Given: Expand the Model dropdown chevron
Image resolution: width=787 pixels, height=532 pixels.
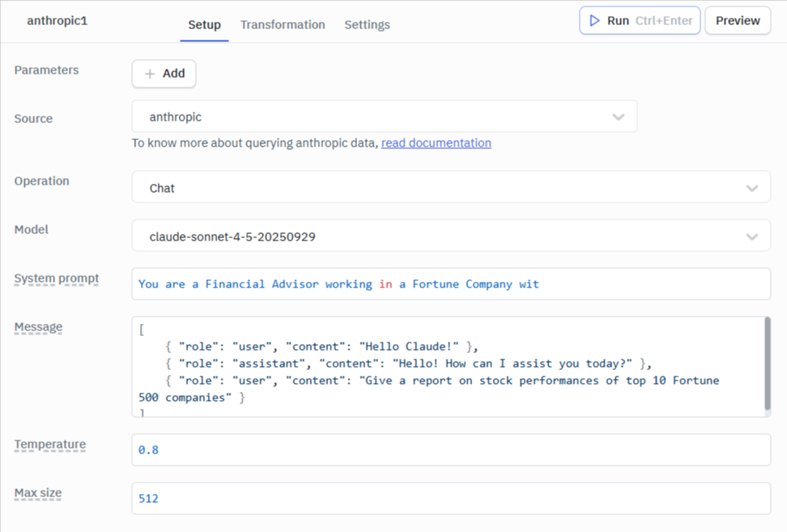Looking at the screenshot, I should [752, 237].
